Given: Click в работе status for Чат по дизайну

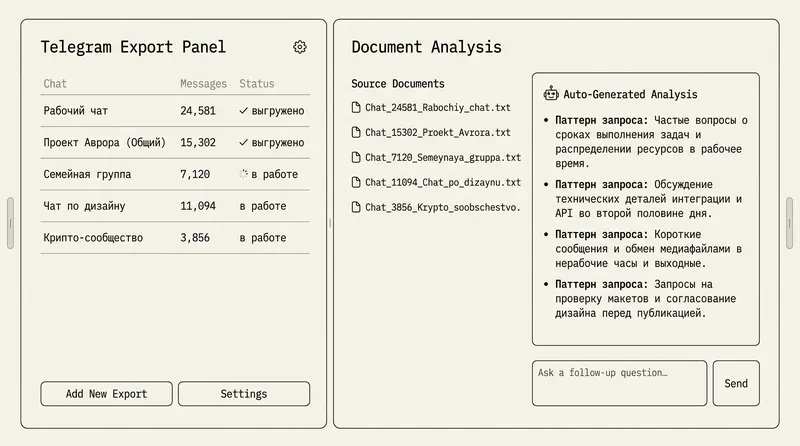Looking at the screenshot, I should [263, 206].
